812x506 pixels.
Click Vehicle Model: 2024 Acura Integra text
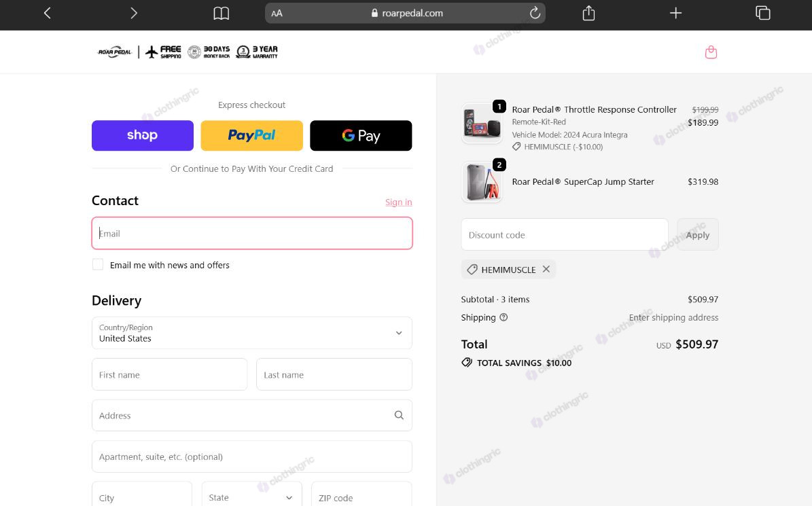coord(569,135)
